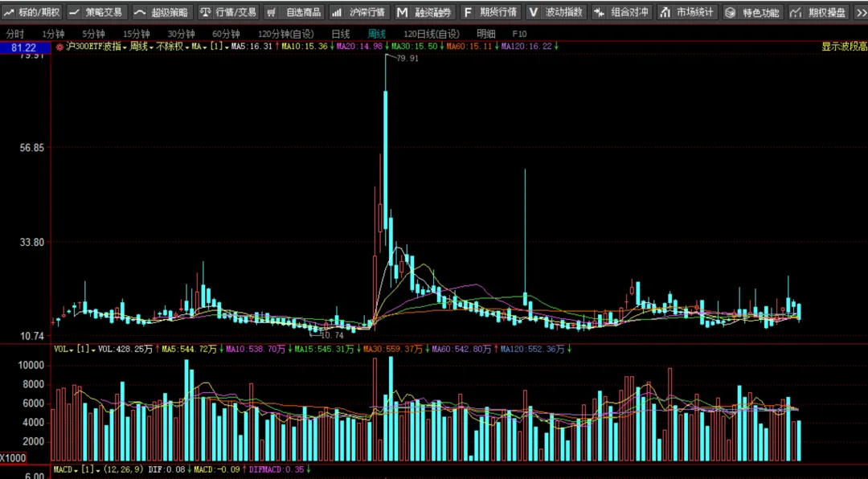Viewport: 868px width, 479px height.
Task: Expand the 不除权 adjustment dropdown
Action: [173, 47]
